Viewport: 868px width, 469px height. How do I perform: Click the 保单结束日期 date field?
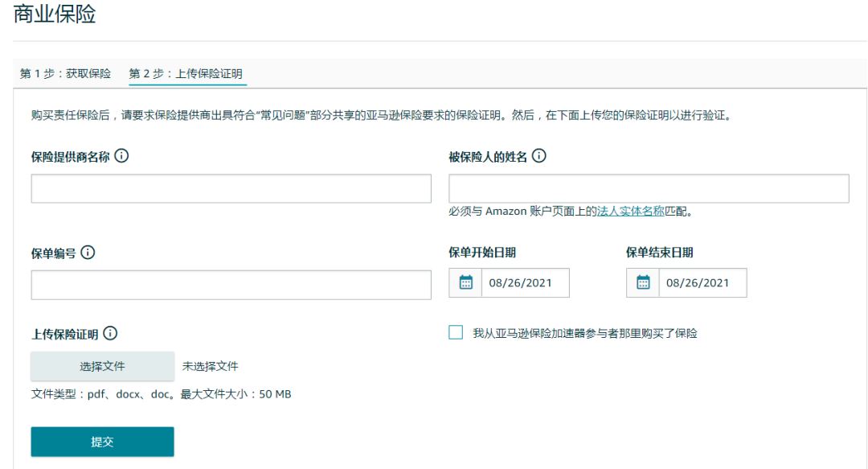tap(702, 282)
